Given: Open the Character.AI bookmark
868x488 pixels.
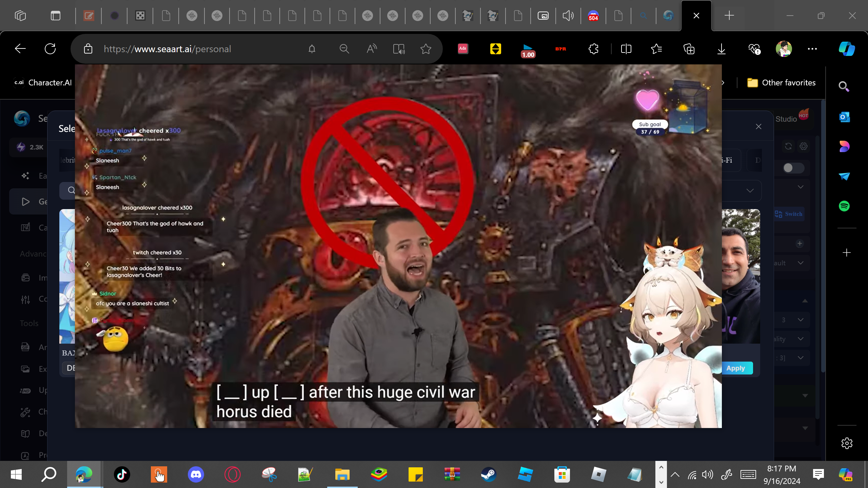Looking at the screenshot, I should (x=43, y=83).
